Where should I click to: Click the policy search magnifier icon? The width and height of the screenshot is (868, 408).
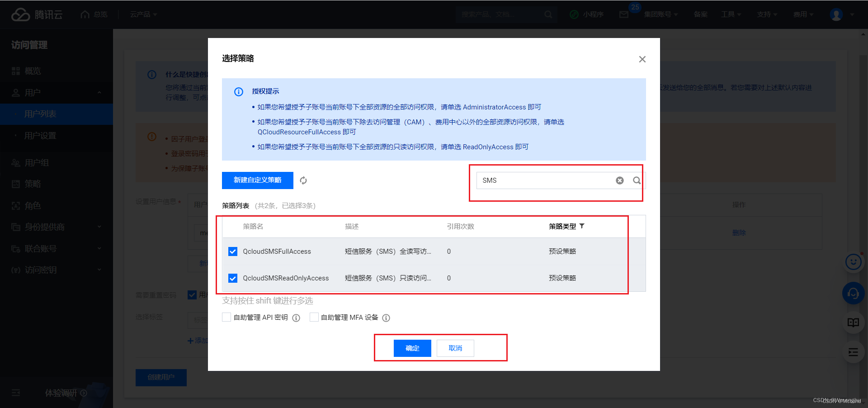click(637, 180)
